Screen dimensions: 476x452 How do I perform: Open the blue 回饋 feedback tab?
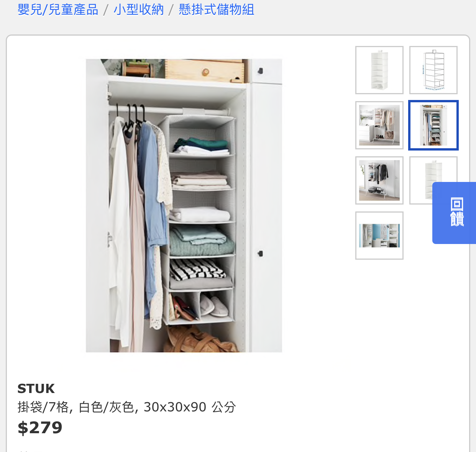pyautogui.click(x=455, y=213)
